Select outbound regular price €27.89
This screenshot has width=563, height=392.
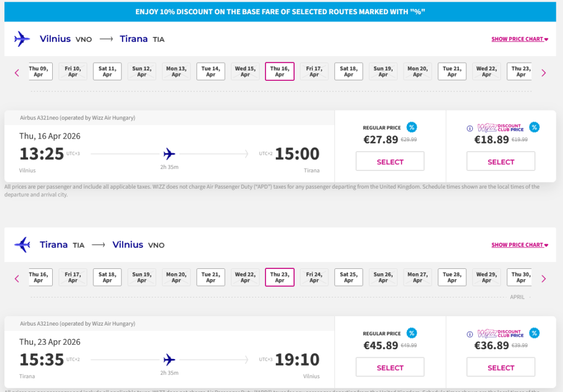(x=390, y=162)
